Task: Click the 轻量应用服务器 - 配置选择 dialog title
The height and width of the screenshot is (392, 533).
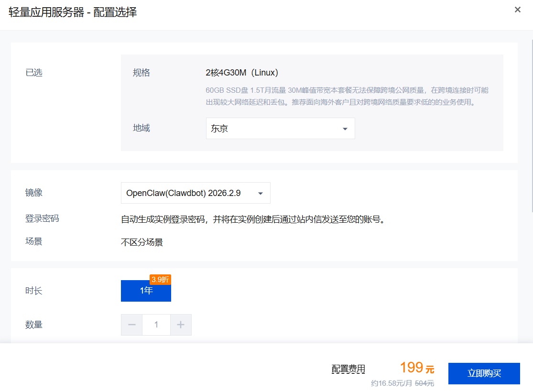Action: pos(73,12)
